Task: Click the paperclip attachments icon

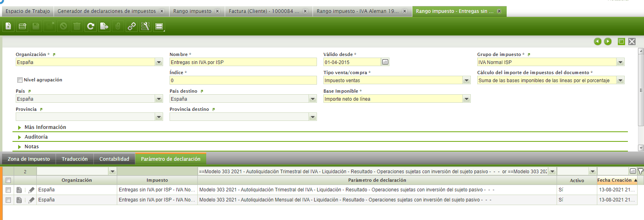Action: coord(118,26)
